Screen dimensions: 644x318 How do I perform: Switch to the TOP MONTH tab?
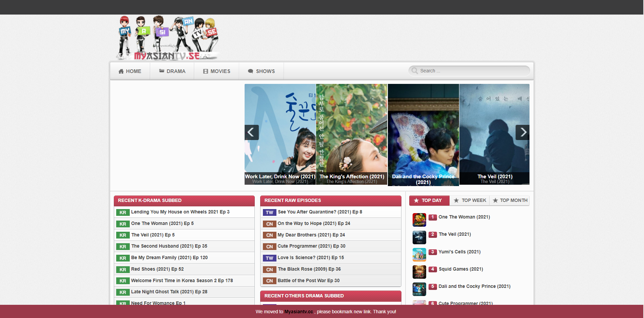(510, 200)
